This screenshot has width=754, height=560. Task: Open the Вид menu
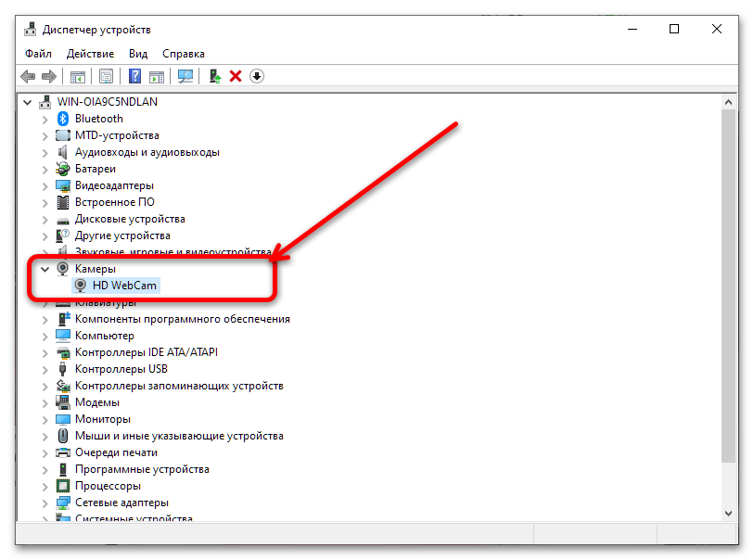point(138,54)
